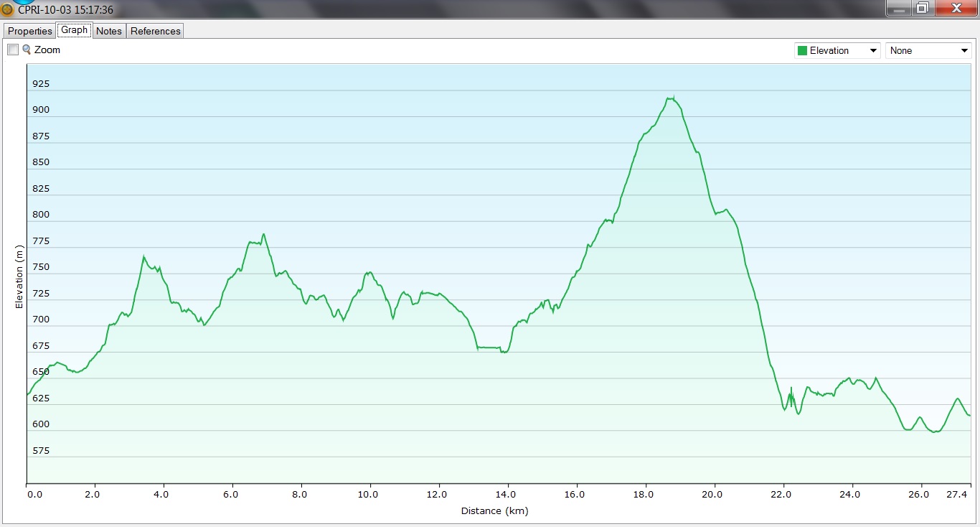
Task: Switch to the Properties tab
Action: point(30,31)
